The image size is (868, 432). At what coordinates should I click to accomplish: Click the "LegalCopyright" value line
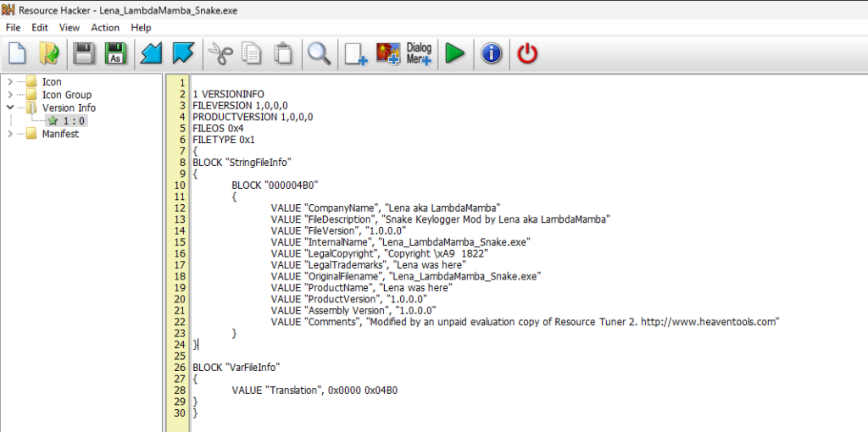(380, 253)
